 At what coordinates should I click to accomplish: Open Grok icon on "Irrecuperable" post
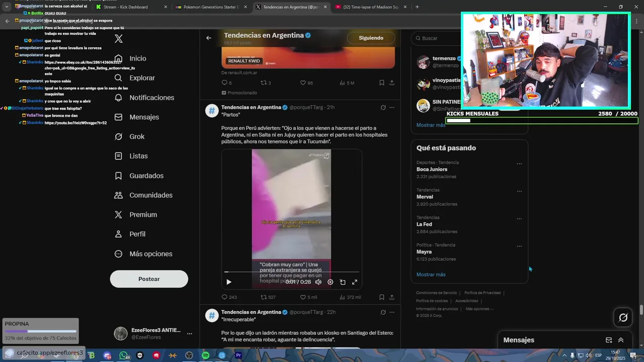coord(383,312)
